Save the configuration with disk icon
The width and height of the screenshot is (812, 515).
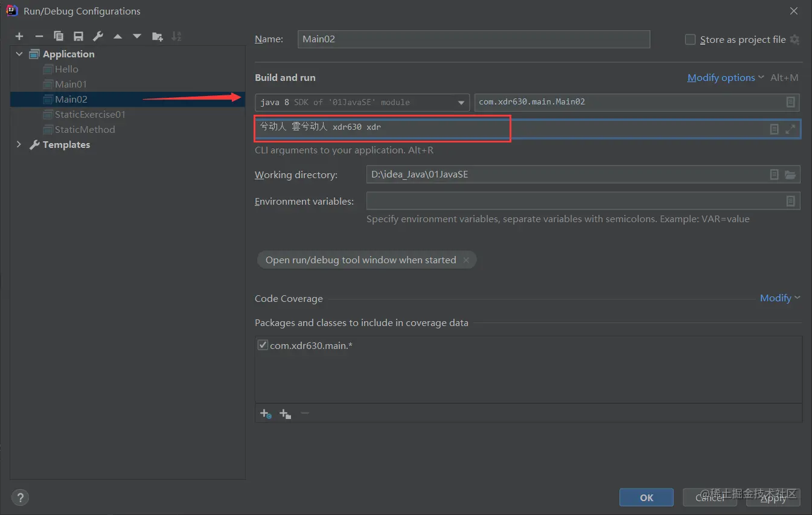click(x=78, y=36)
